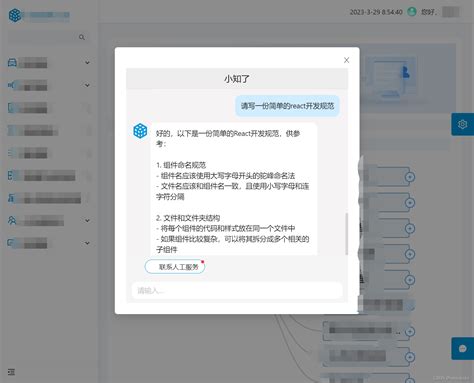Close the 小知了 chat dialog

[x=346, y=60]
